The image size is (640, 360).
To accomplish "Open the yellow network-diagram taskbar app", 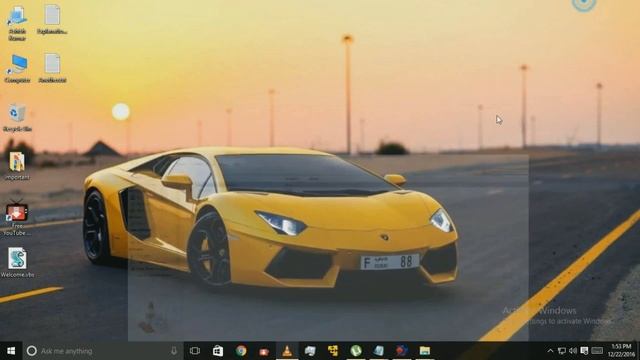I will [x=333, y=351].
